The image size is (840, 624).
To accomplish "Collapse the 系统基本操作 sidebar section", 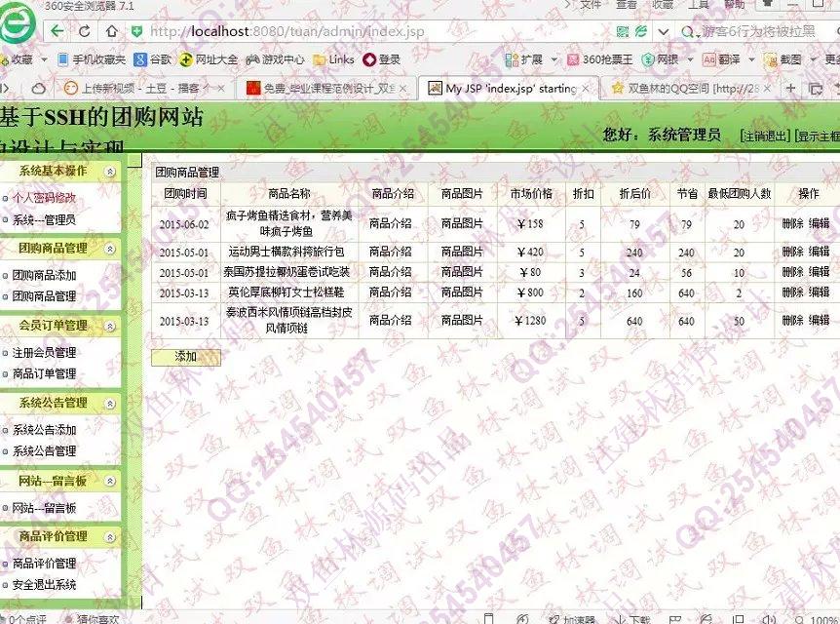I will click(109, 172).
